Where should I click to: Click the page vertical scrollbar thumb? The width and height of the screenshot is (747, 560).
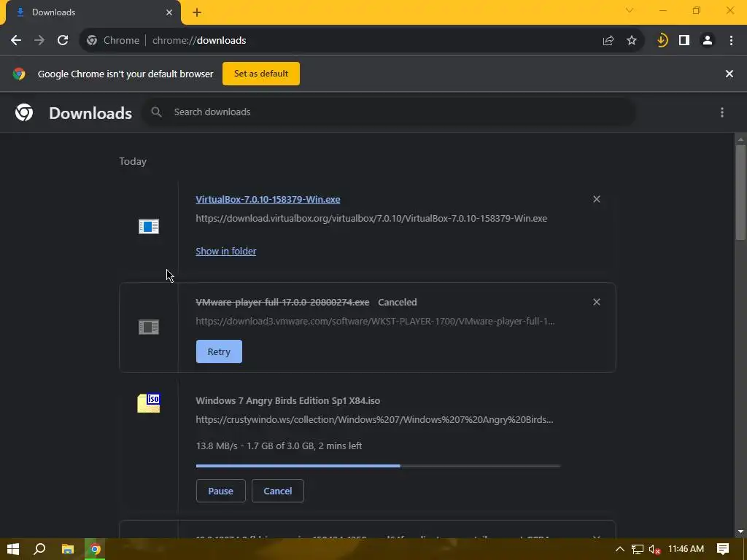740,192
